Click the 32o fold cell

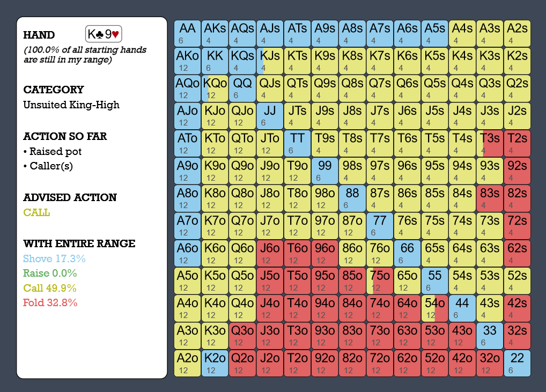[490, 364]
